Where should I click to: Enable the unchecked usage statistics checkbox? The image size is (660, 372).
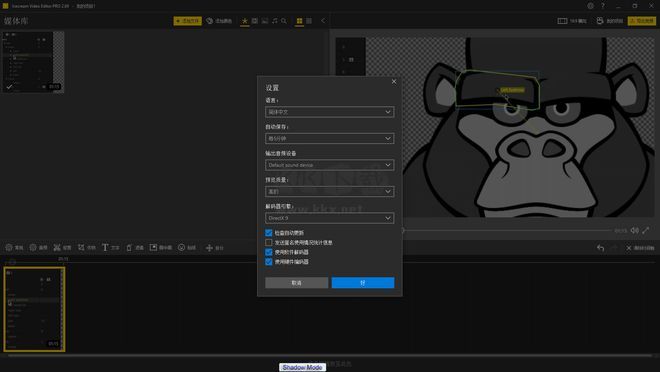coord(269,242)
